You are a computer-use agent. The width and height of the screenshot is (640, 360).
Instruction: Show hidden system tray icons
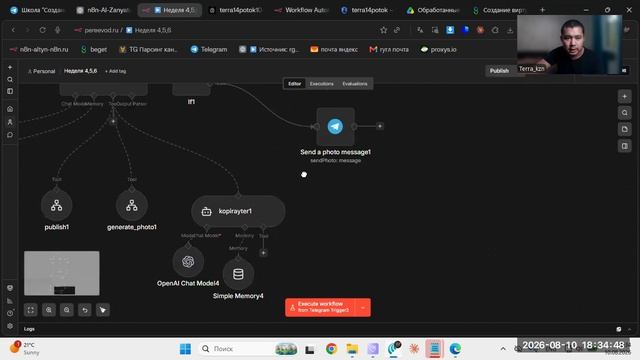coord(503,349)
